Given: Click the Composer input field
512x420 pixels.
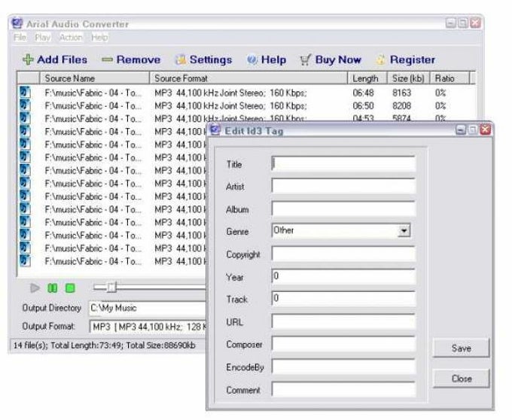Looking at the screenshot, I should coord(343,344).
